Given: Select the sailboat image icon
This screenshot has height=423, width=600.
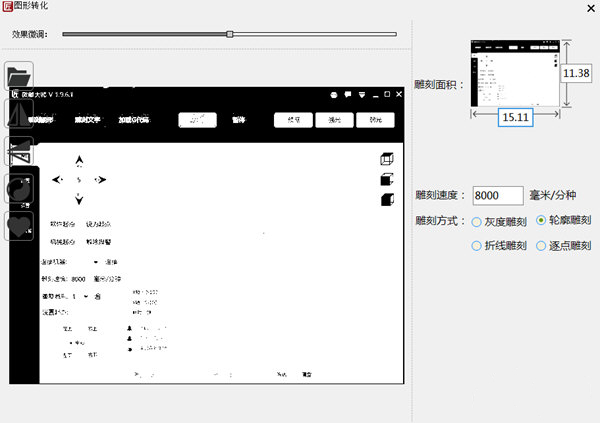Looking at the screenshot, I should (20, 114).
